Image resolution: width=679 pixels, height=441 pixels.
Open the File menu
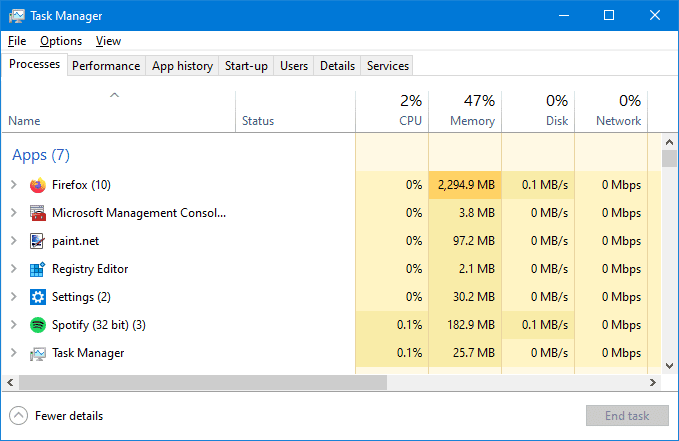tap(17, 41)
